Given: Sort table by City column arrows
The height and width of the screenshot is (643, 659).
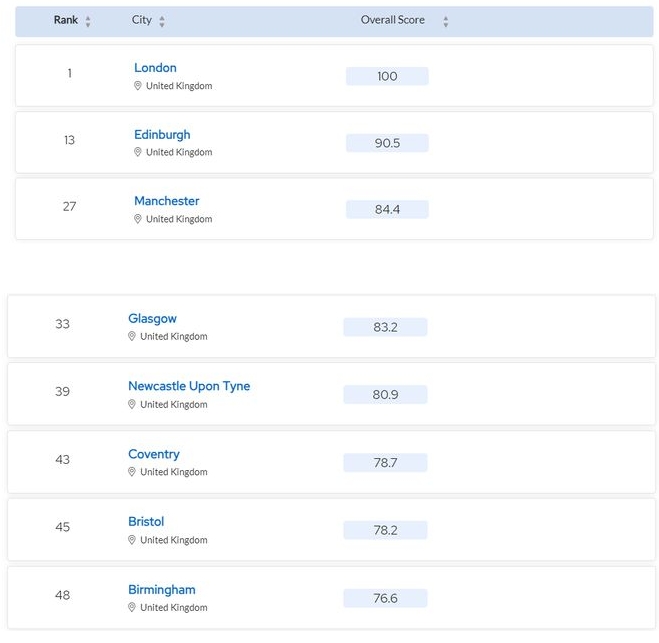Looking at the screenshot, I should pos(162,21).
